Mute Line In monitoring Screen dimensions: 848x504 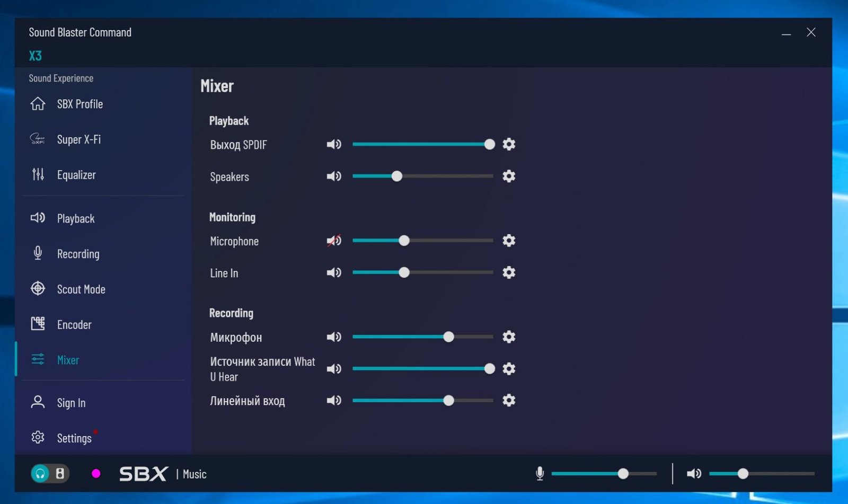pos(334,272)
